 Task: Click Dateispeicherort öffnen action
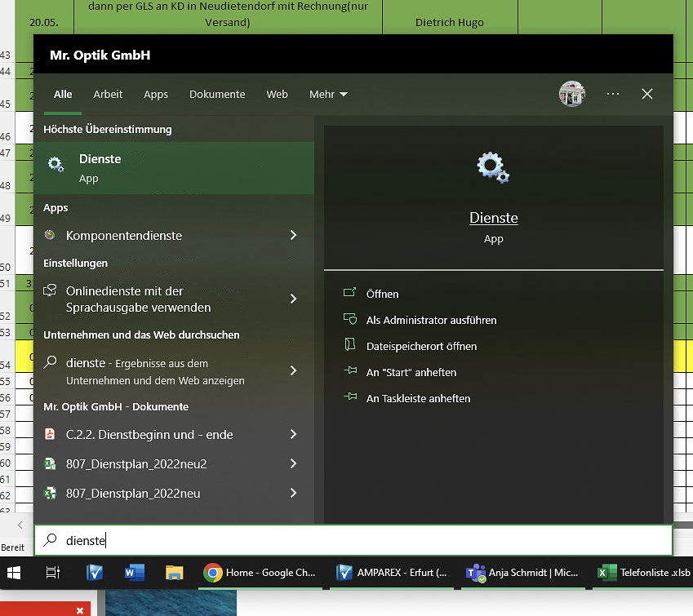(421, 346)
